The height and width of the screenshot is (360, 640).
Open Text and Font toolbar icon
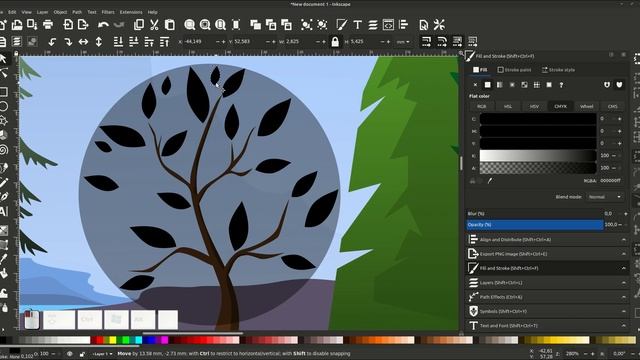358,25
